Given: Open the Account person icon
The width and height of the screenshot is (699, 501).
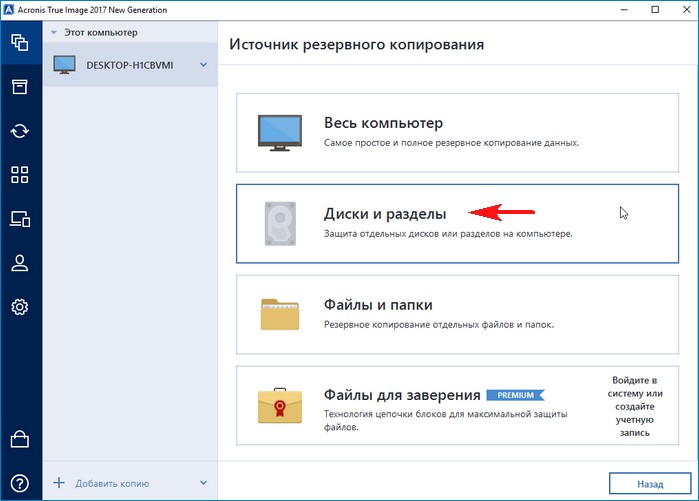Looking at the screenshot, I should coord(19,263).
